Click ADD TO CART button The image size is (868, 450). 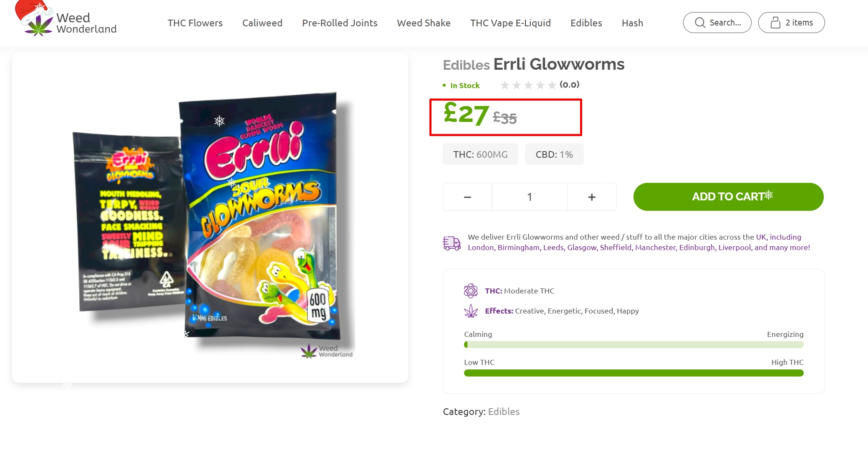point(728,197)
